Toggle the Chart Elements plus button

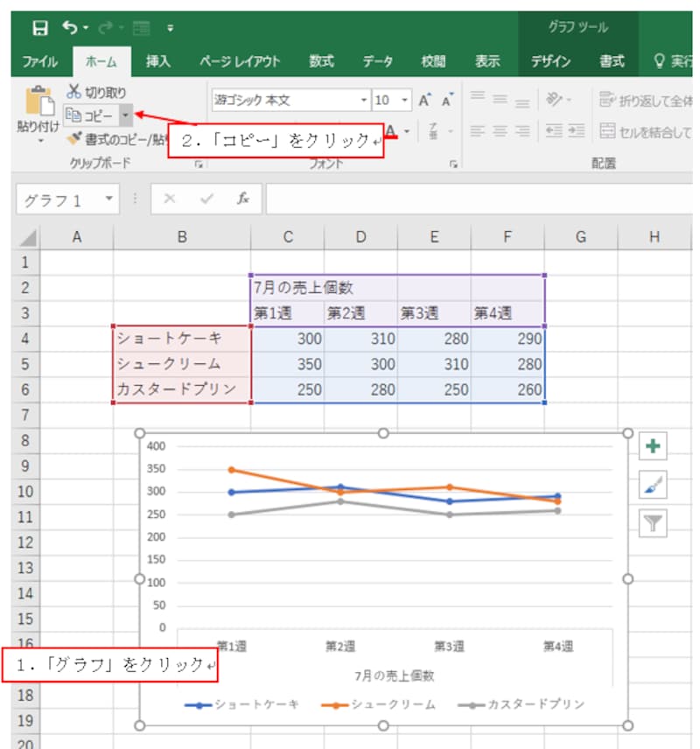click(x=654, y=446)
